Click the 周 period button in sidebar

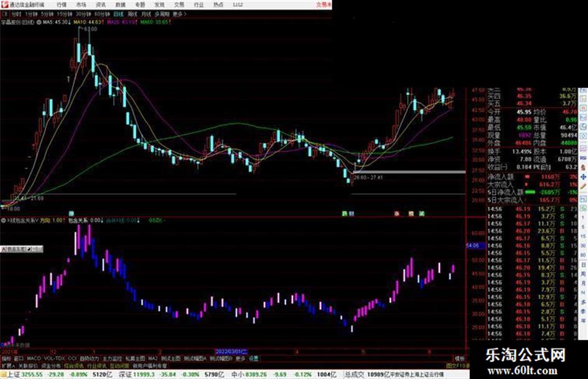pyautogui.click(x=583, y=274)
